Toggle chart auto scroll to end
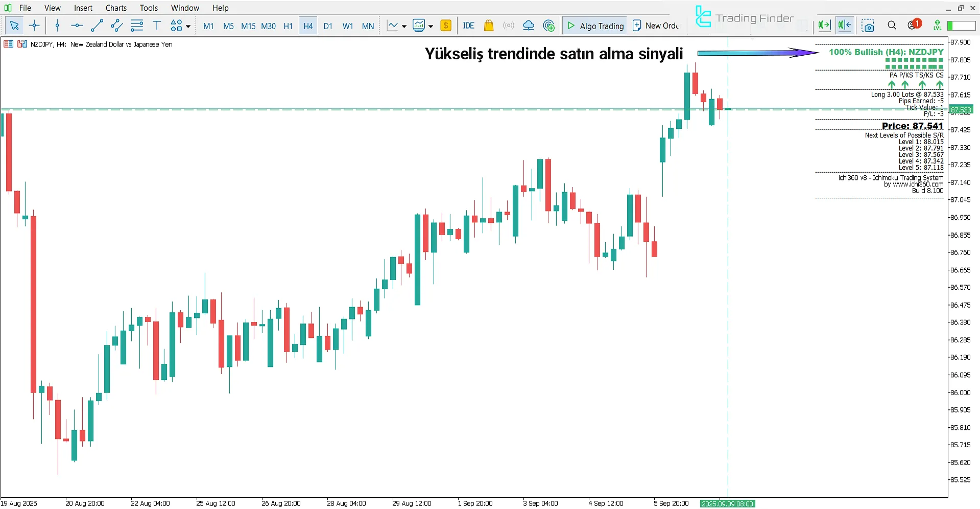The width and height of the screenshot is (980, 509). [824, 26]
